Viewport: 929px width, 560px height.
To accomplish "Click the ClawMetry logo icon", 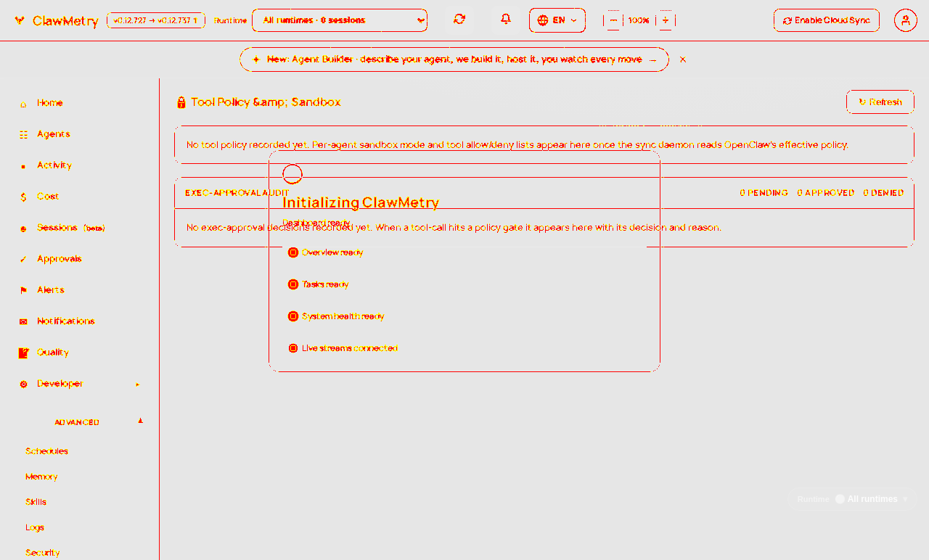I will [20, 20].
